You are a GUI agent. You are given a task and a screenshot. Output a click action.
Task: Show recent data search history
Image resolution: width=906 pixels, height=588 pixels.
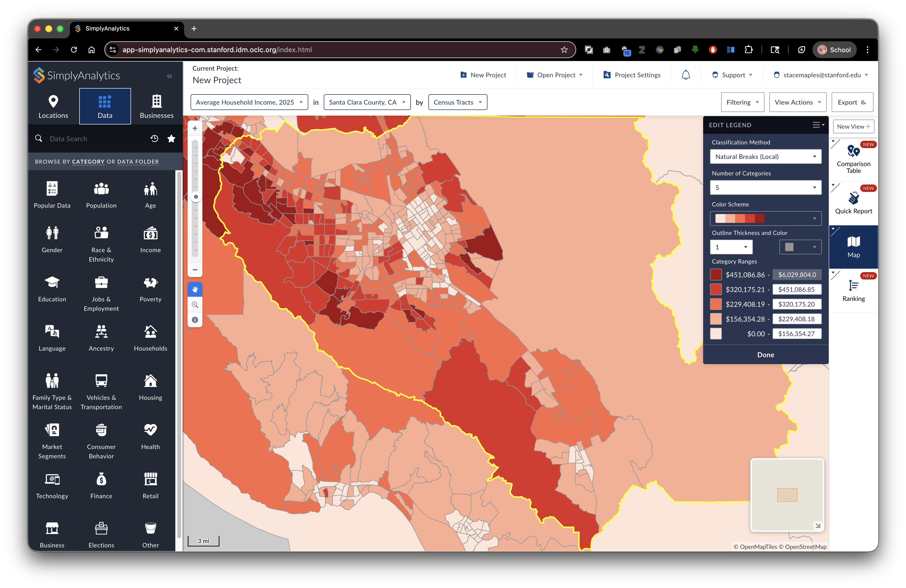154,139
